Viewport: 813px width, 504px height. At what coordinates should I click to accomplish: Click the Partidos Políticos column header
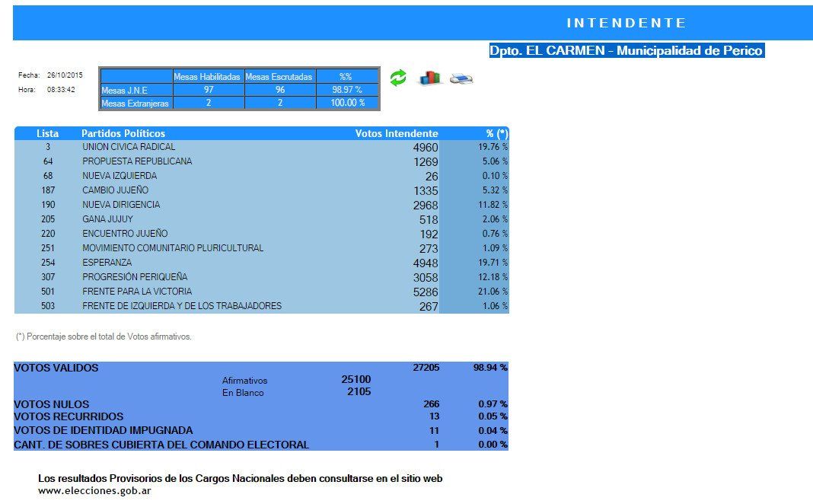(x=123, y=133)
